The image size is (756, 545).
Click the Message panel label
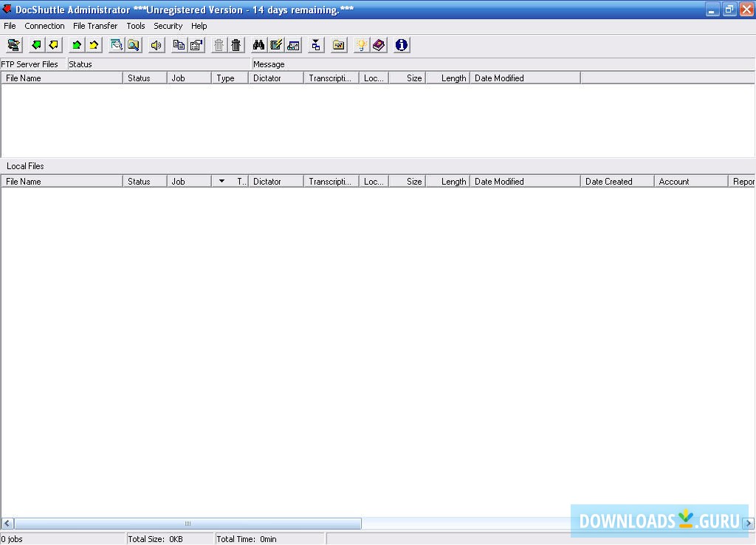pos(269,64)
